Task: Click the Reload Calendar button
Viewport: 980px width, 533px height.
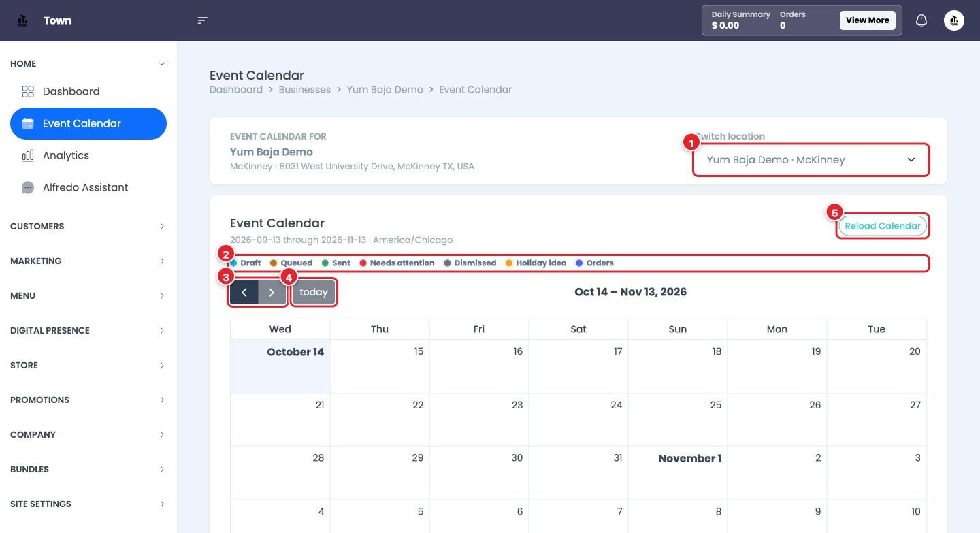Action: (883, 226)
